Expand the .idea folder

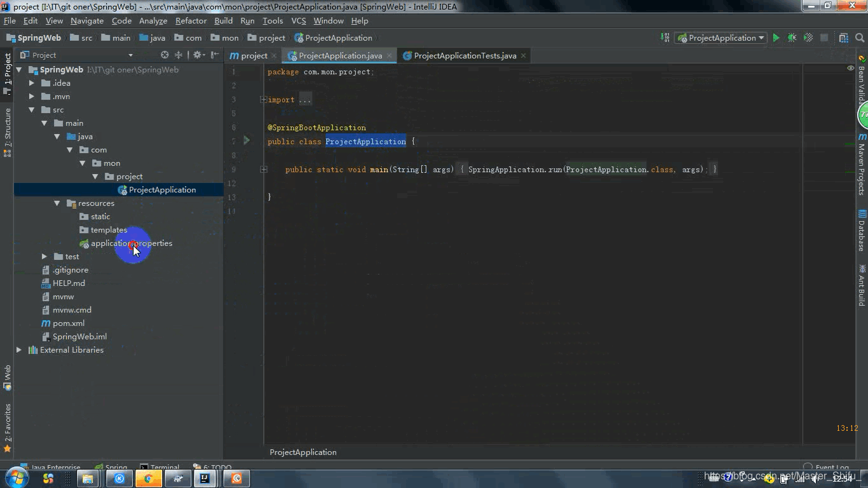(x=32, y=83)
